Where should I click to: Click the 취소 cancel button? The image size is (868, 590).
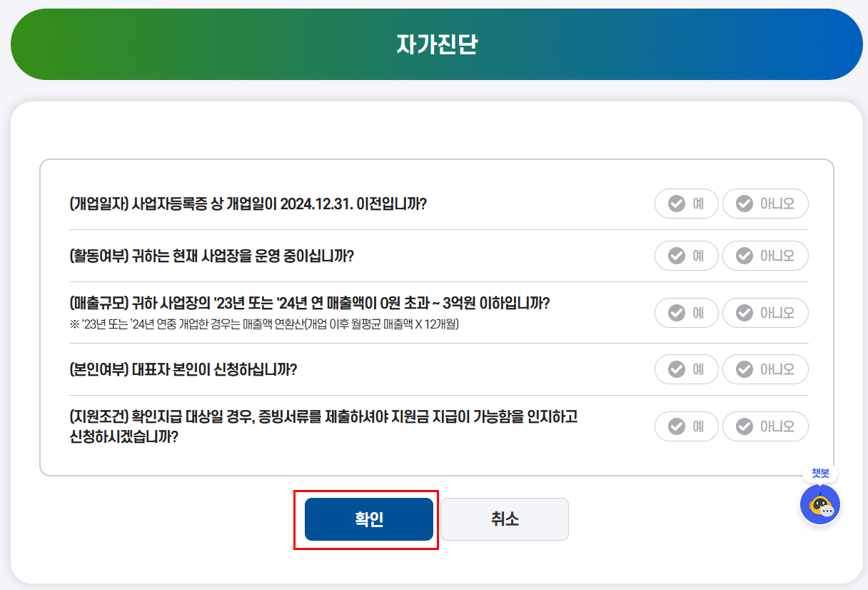tap(504, 519)
